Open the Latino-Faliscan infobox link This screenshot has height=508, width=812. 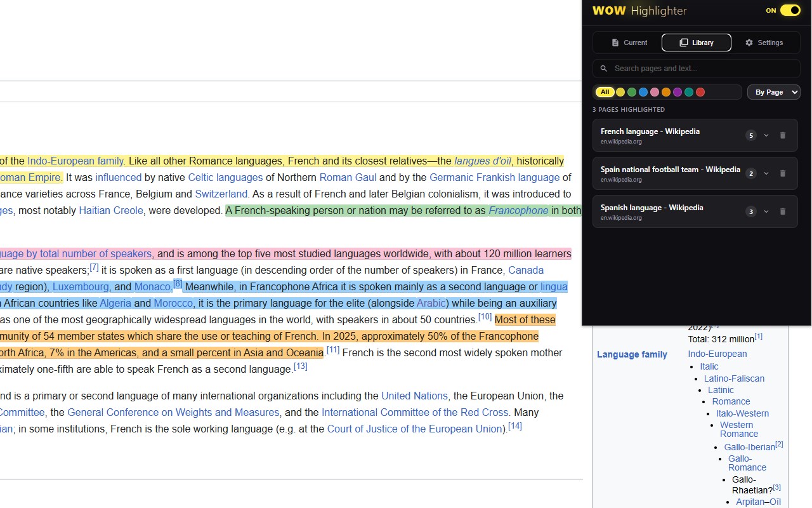pos(734,378)
